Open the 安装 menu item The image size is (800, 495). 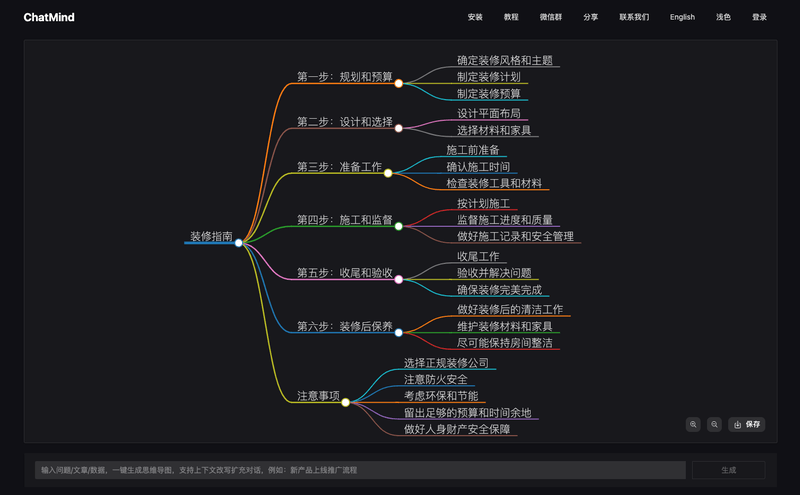click(475, 17)
